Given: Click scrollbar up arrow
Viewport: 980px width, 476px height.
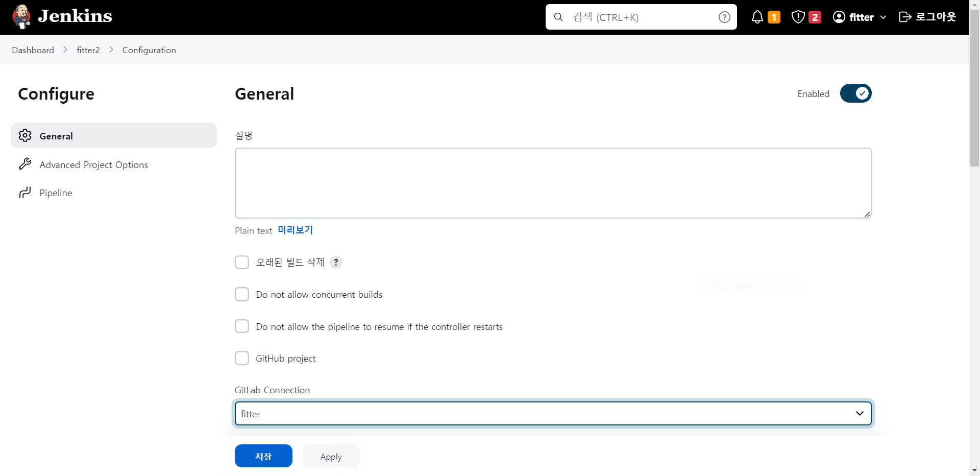Looking at the screenshot, I should (974, 4).
